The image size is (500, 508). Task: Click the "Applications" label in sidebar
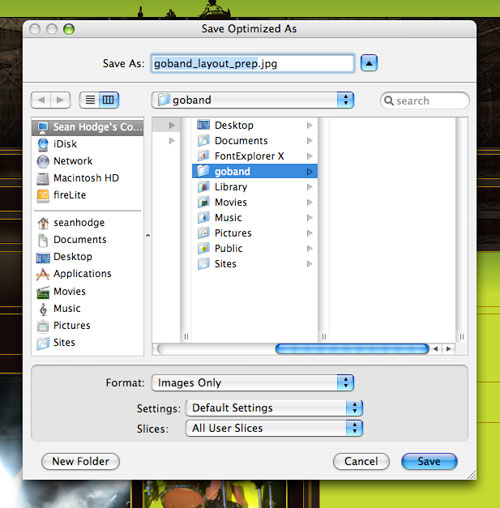point(82,274)
